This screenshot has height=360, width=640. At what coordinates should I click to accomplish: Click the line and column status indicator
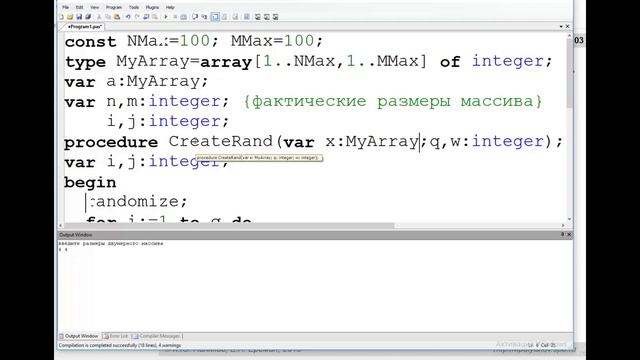(541, 345)
